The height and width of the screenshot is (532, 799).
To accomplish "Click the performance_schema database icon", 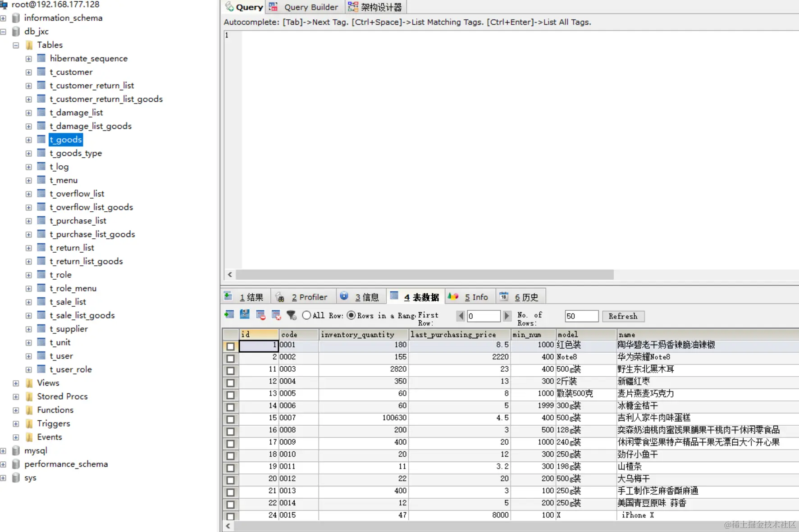I will click(16, 464).
